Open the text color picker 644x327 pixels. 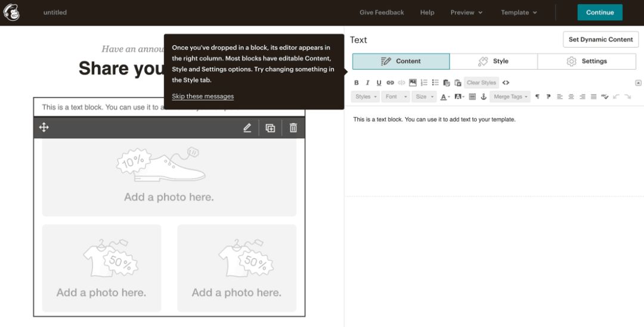(445, 97)
